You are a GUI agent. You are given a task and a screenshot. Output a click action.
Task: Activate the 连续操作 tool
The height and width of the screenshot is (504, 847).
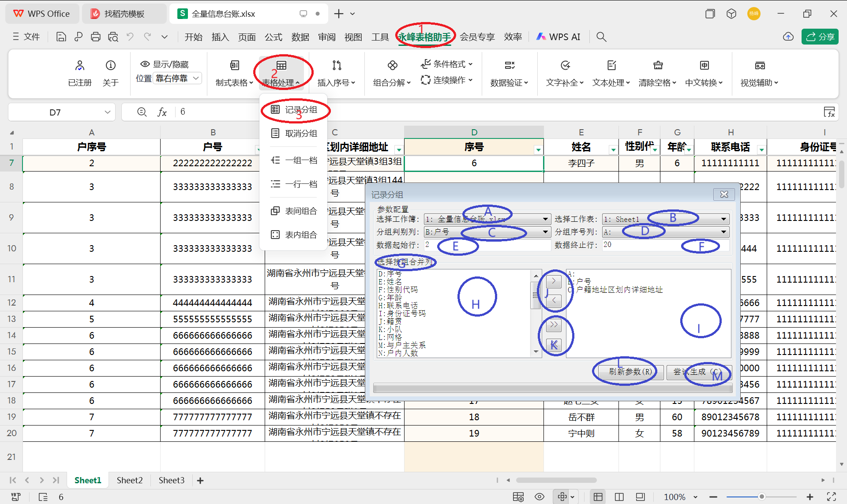pos(446,80)
